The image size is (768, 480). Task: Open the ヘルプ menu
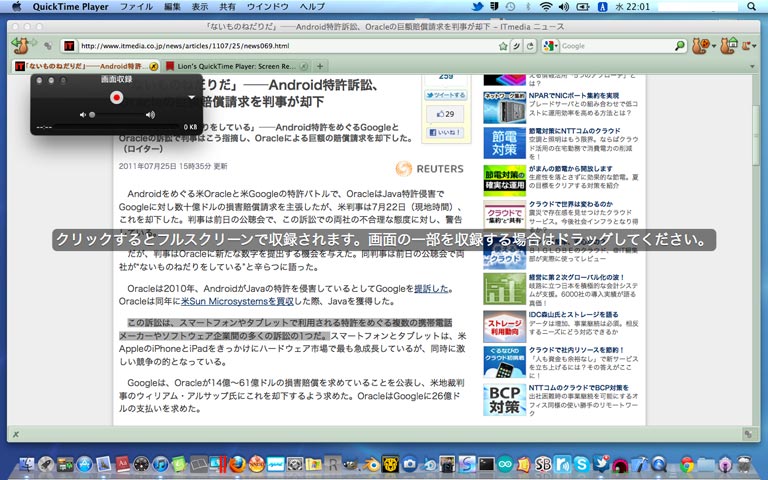point(312,6)
